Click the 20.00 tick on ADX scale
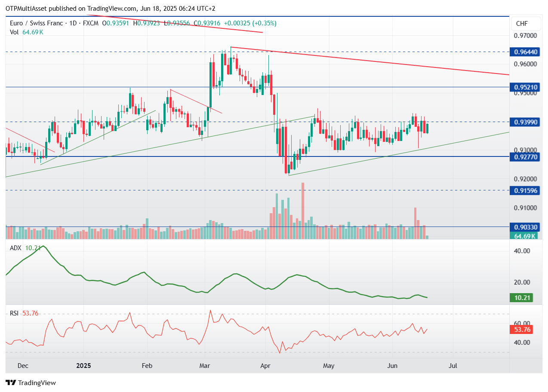This screenshot has height=392, width=548. pos(522,282)
